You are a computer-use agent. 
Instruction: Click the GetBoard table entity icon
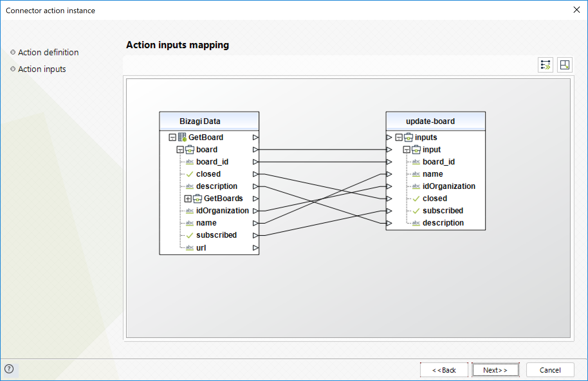coord(182,137)
